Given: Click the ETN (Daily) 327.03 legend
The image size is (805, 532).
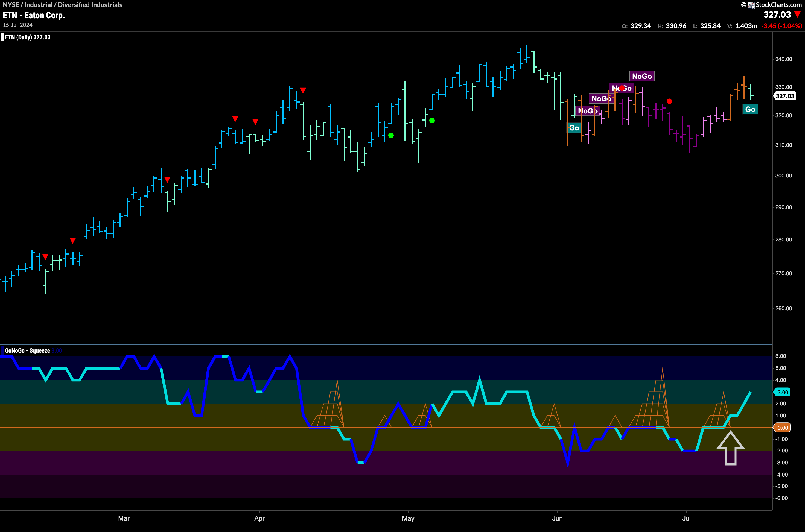Looking at the screenshot, I should pyautogui.click(x=28, y=37).
